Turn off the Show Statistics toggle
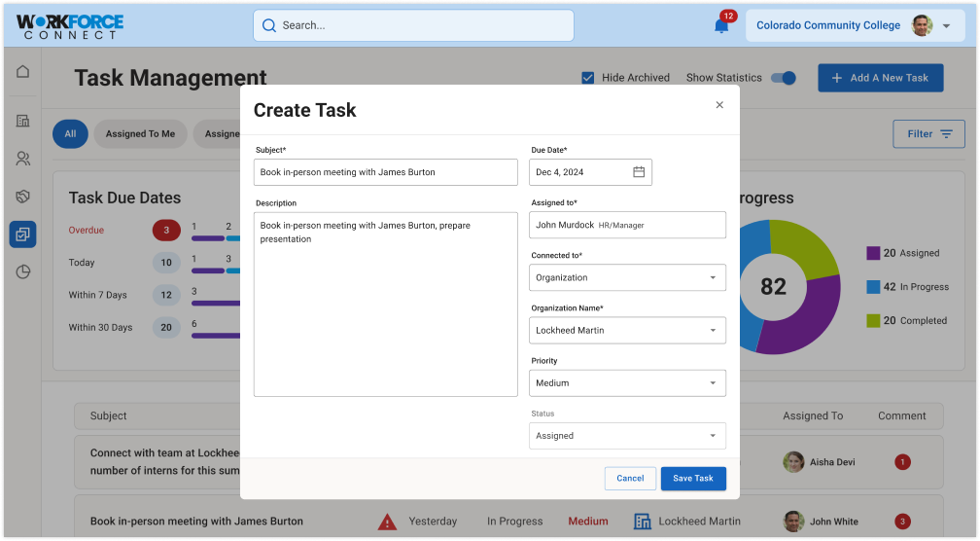 pyautogui.click(x=783, y=78)
